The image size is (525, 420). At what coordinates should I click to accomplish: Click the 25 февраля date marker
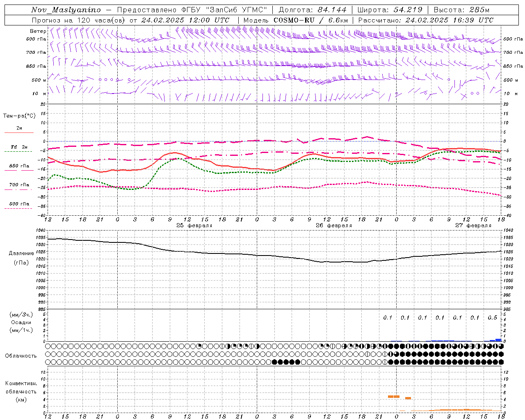point(194,226)
